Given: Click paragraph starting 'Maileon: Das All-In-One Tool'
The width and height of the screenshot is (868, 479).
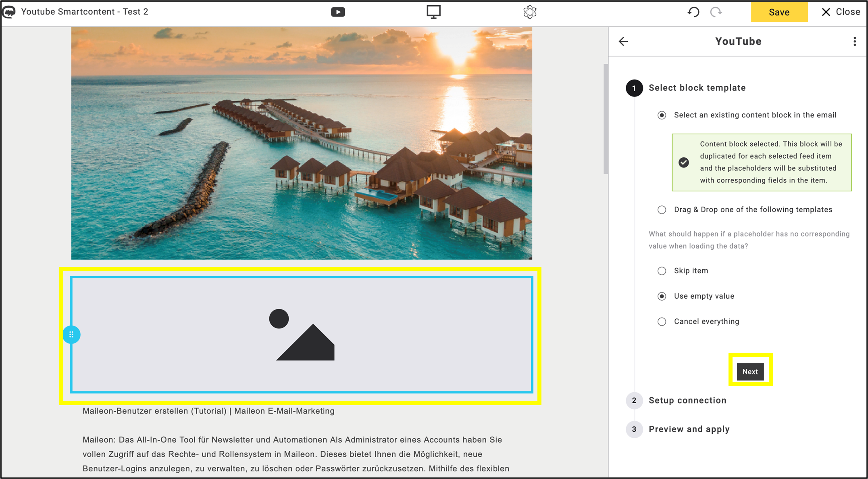Looking at the screenshot, I should coord(296,454).
